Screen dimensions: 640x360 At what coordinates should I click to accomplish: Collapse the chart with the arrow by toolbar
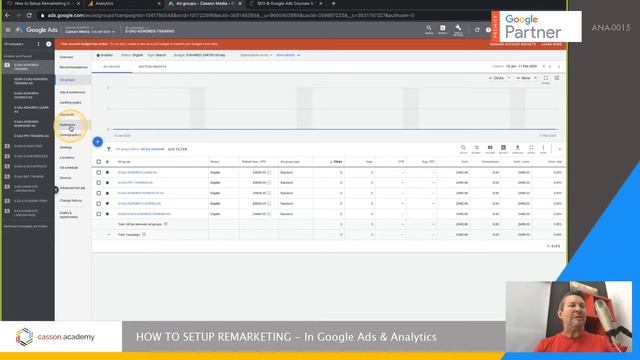tap(560, 149)
